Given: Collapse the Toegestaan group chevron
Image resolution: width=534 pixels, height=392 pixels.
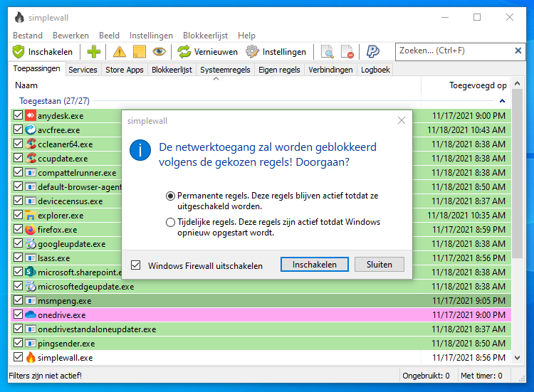Looking at the screenshot, I should (503, 101).
